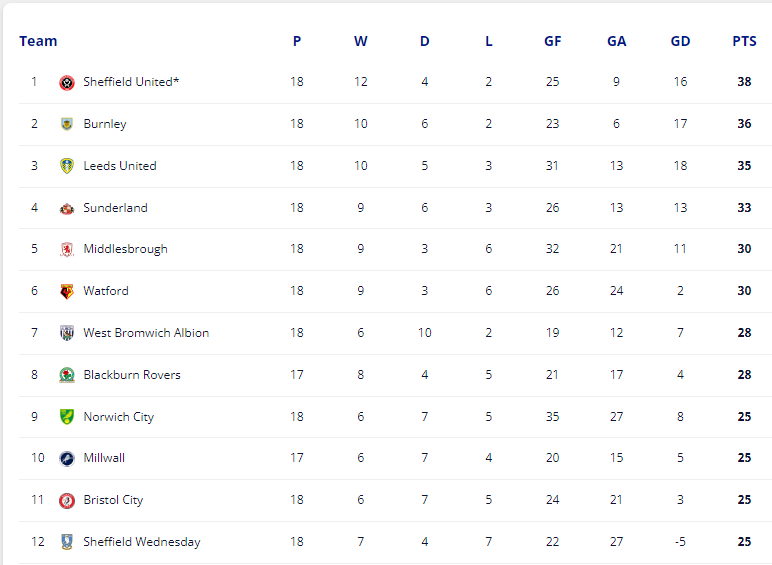
Task: Click the Sheffield Wednesday crest
Action: 67,542
